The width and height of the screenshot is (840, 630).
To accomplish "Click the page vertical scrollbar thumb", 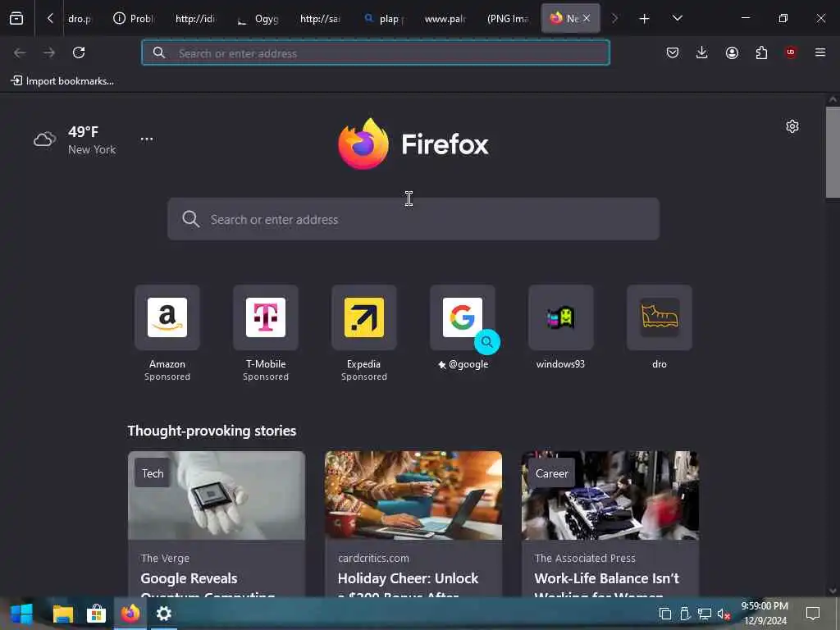I will [833, 153].
